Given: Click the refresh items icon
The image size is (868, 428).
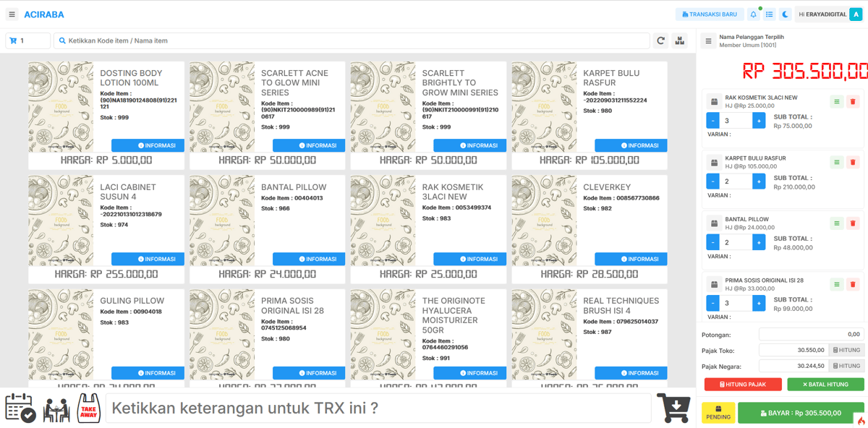Looking at the screenshot, I should click(x=660, y=41).
